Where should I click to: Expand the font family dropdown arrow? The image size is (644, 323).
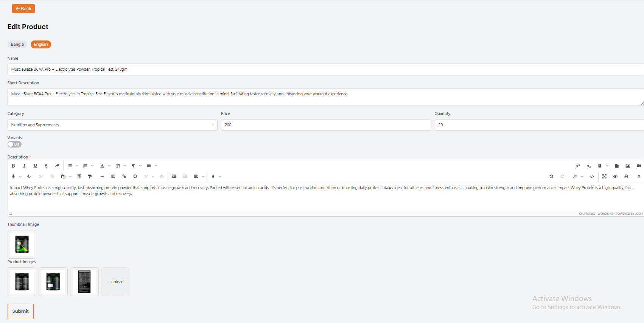[x=109, y=166]
